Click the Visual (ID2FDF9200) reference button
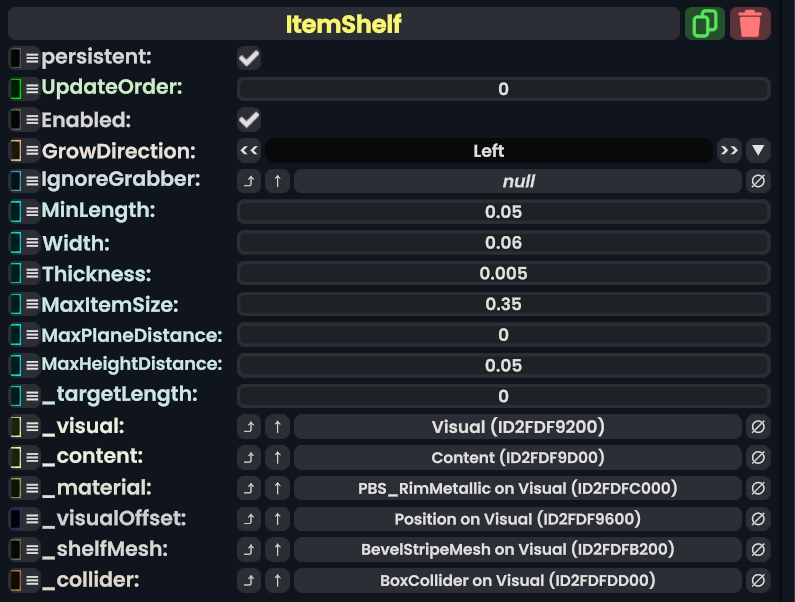This screenshot has height=602, width=795. tap(517, 427)
